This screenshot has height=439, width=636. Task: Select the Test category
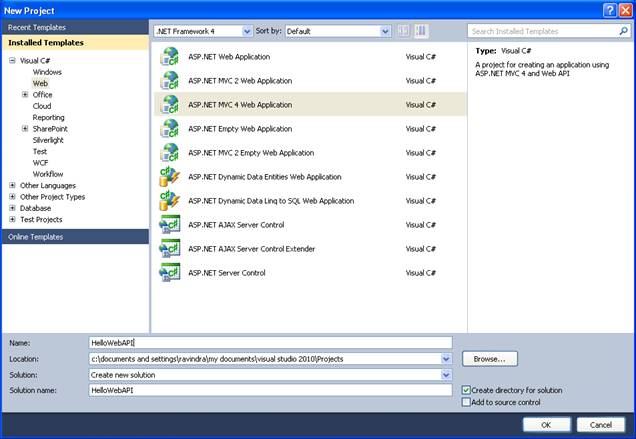pos(40,151)
